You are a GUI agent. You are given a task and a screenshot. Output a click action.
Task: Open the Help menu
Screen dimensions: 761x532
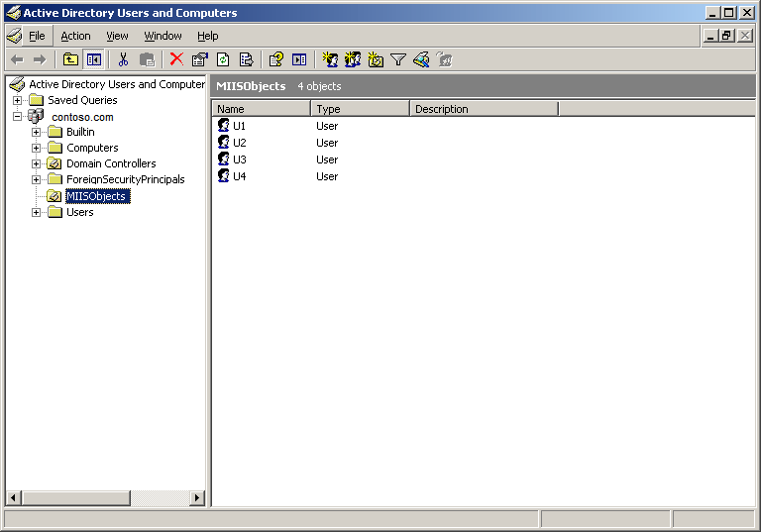tap(208, 36)
